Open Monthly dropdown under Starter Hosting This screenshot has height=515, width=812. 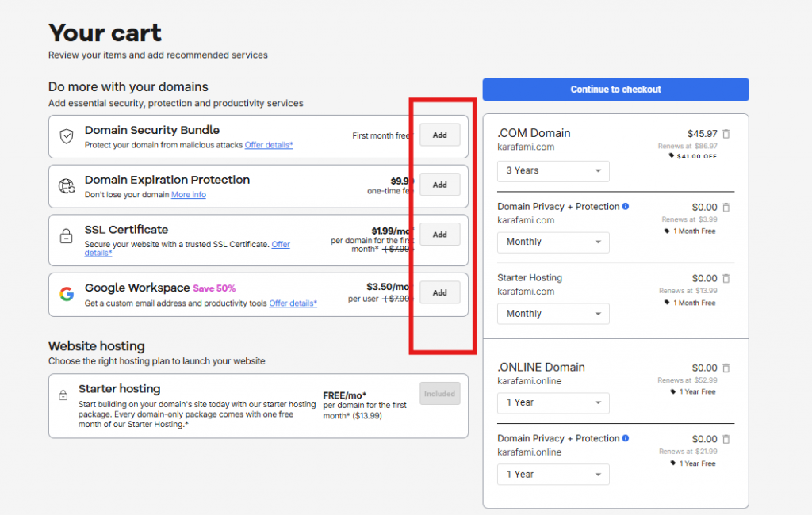coord(553,314)
